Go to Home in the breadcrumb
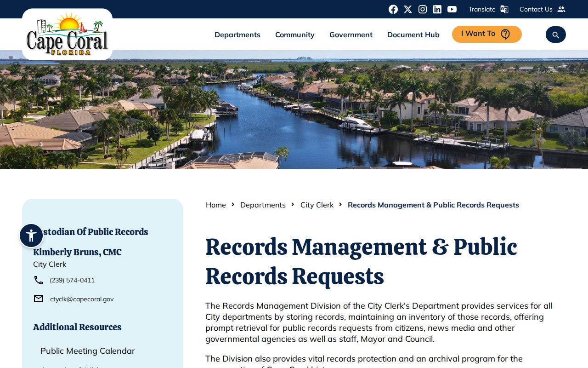Viewport: 588px width, 368px height. click(216, 205)
